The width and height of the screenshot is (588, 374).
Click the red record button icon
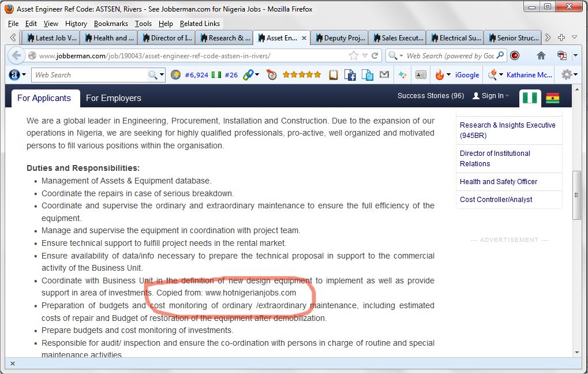pos(515,55)
